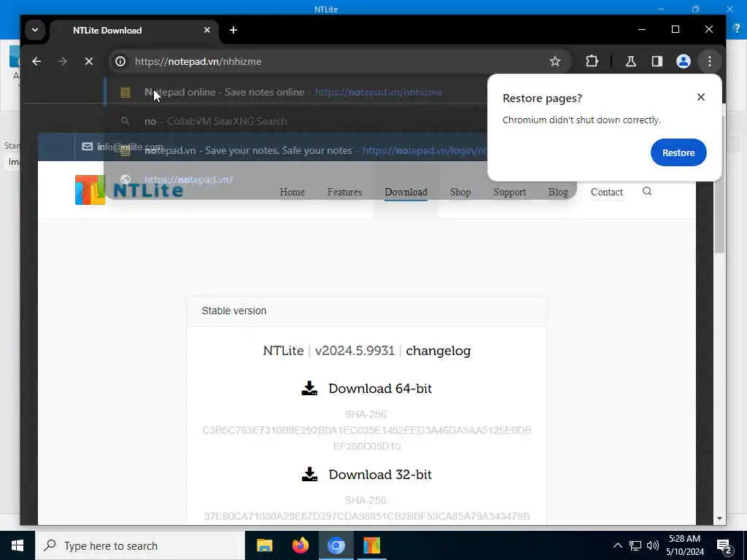Open the profile avatar menu

[683, 61]
